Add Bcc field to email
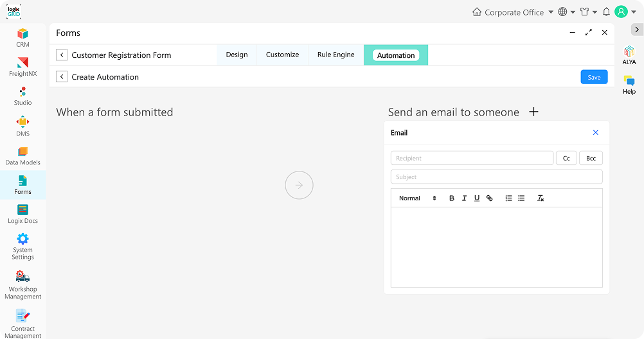Image resolution: width=644 pixels, height=339 pixels. coord(591,158)
